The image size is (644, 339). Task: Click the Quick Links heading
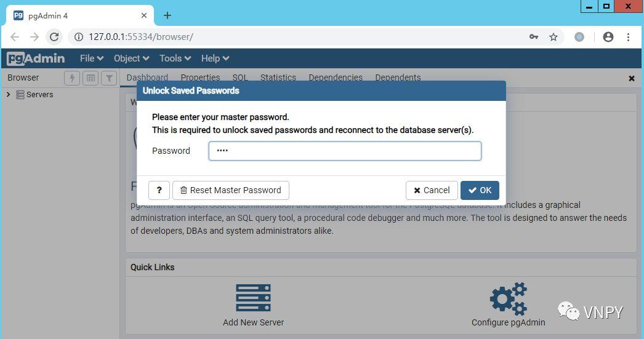click(152, 267)
